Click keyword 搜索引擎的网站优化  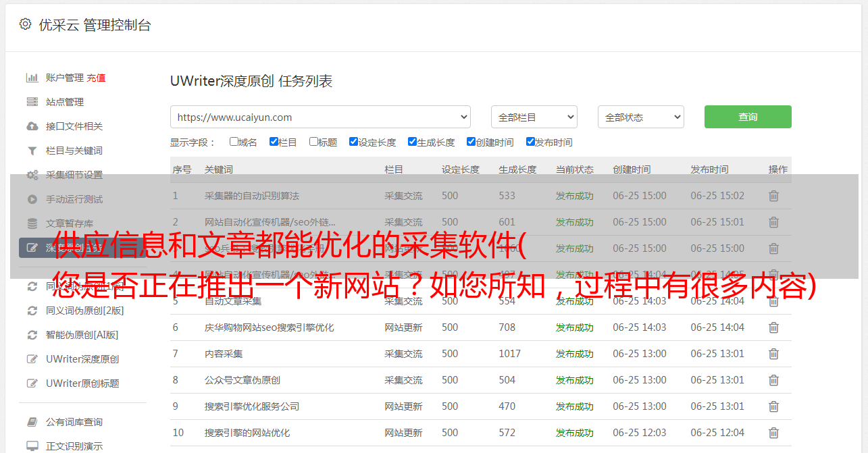tap(247, 433)
